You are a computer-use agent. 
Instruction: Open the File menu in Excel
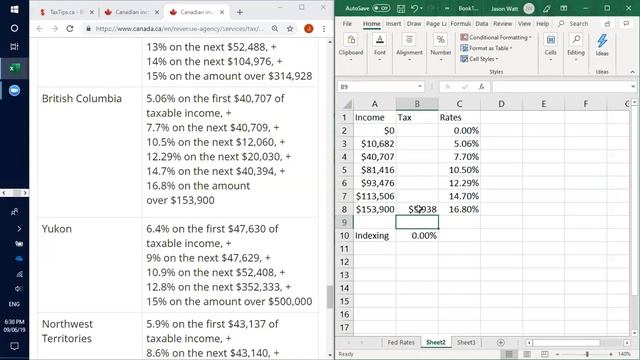(x=347, y=24)
